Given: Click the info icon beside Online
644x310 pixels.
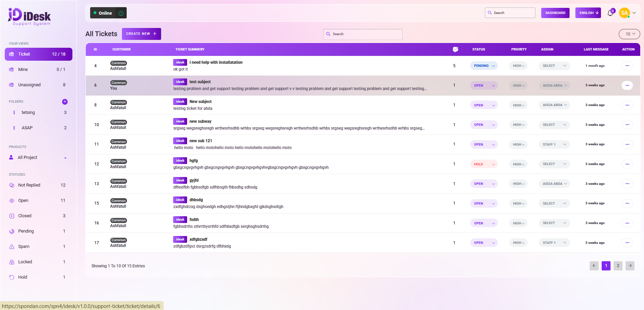Looking at the screenshot, I should tap(121, 13).
